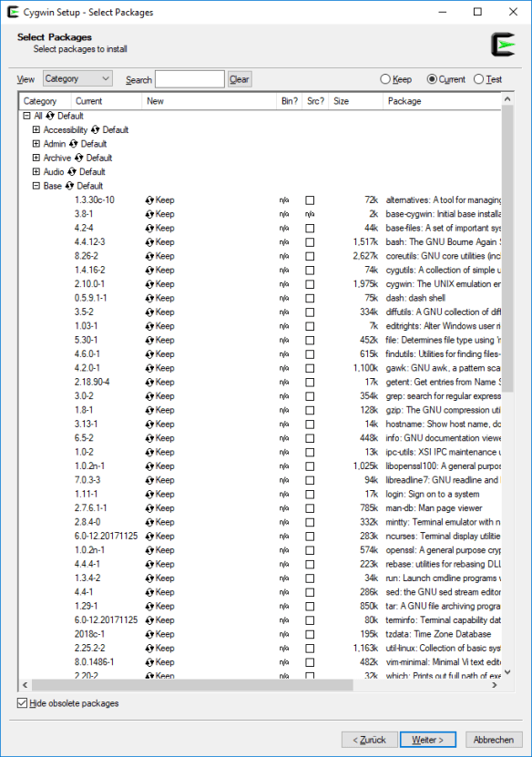
Task: Click the horizontal scrollbar thumb
Action: pyautogui.click(x=192, y=685)
